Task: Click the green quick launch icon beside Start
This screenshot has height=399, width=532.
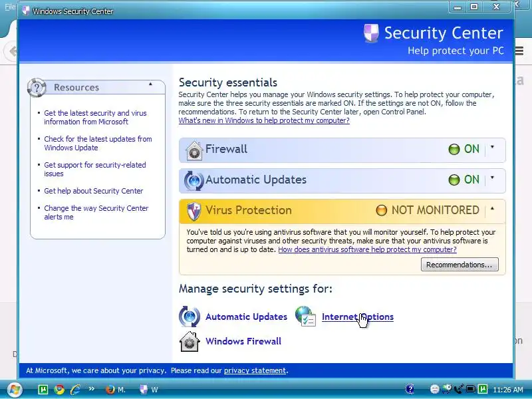Action: click(43, 389)
